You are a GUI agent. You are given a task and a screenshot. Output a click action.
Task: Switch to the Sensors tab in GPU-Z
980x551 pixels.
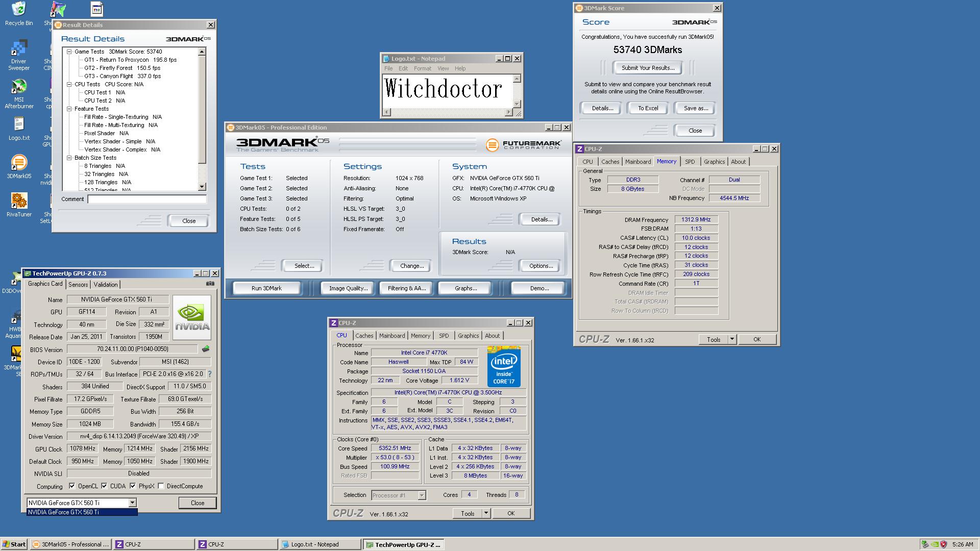[x=78, y=285]
